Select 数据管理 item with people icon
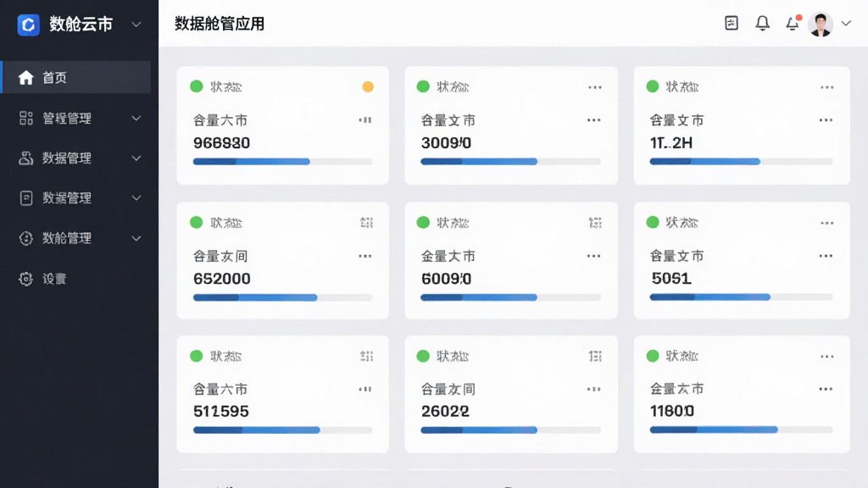 [x=76, y=158]
